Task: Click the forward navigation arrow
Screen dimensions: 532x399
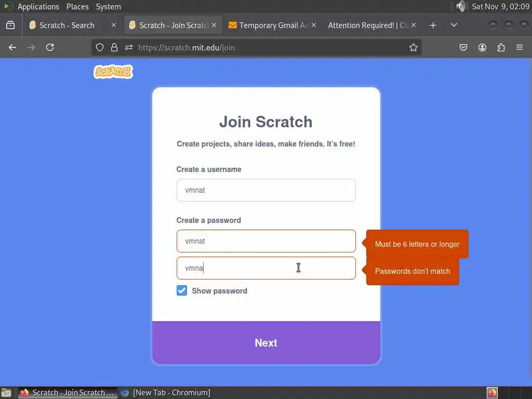Action: pyautogui.click(x=31, y=47)
